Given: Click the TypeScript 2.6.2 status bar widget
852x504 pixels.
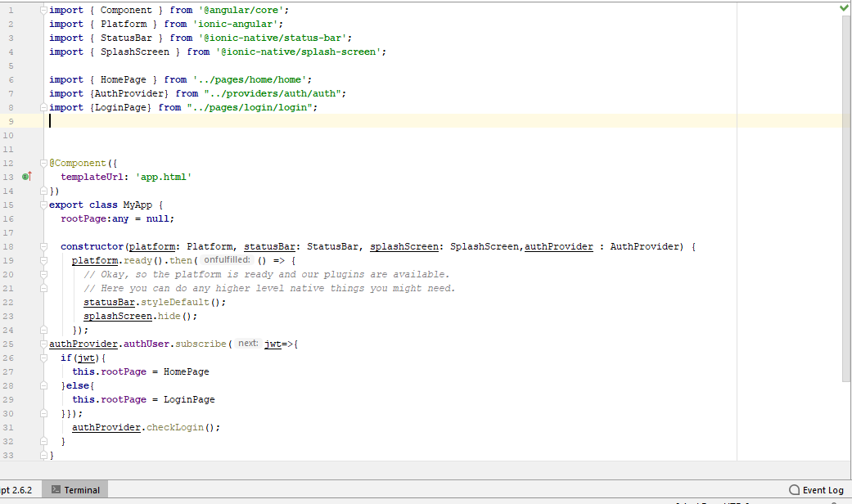Looking at the screenshot, I should pos(16,489).
